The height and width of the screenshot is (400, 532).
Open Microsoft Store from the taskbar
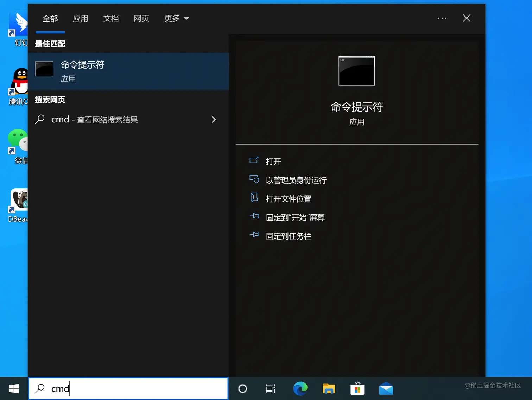(357, 389)
